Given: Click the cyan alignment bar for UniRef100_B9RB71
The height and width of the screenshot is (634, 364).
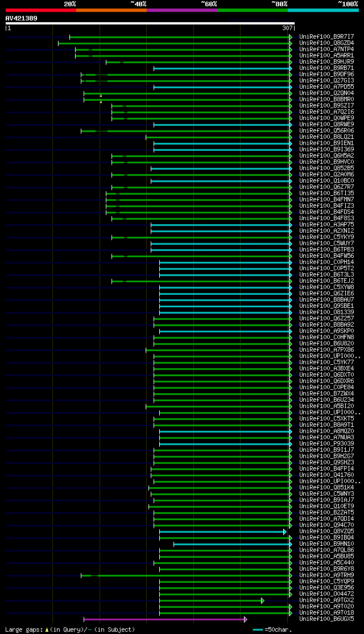Looking at the screenshot, I should click(222, 68).
